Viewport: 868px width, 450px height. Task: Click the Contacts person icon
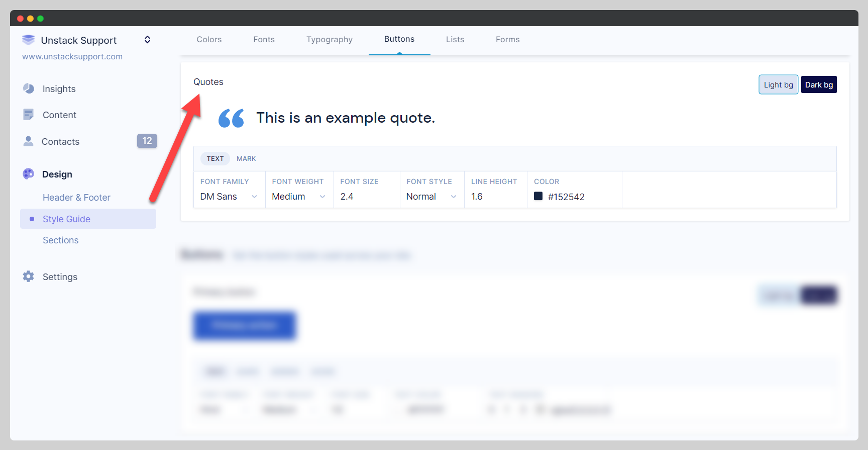click(29, 141)
